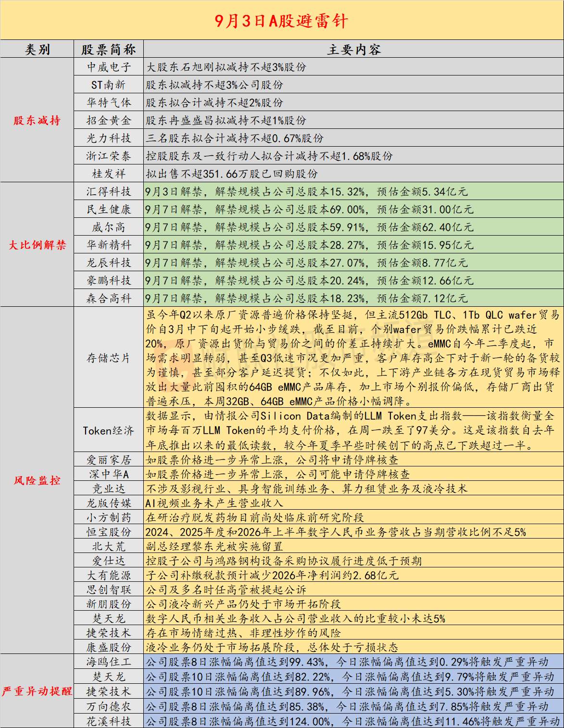Choose the '龙辰科技' cell
This screenshot has width=564, height=728.
click(109, 263)
